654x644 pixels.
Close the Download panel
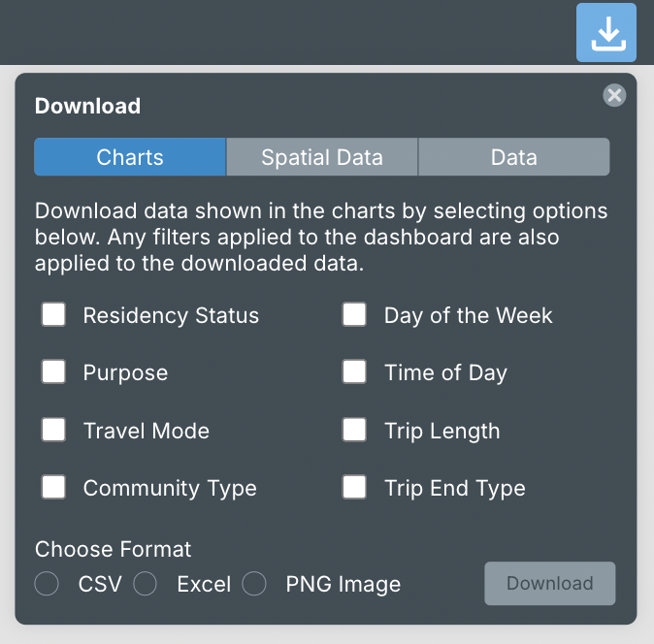614,95
